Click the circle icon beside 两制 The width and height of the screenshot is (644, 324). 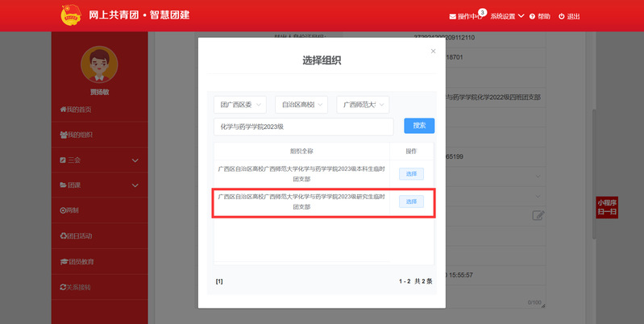tap(63, 210)
